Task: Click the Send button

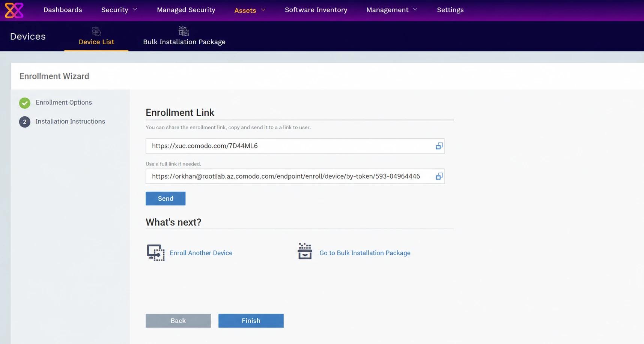Action: [x=166, y=198]
